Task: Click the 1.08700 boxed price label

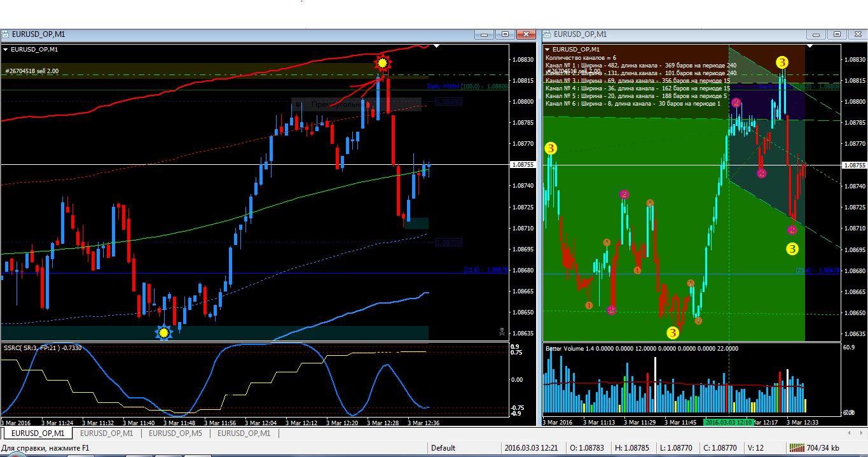Action: click(x=450, y=243)
